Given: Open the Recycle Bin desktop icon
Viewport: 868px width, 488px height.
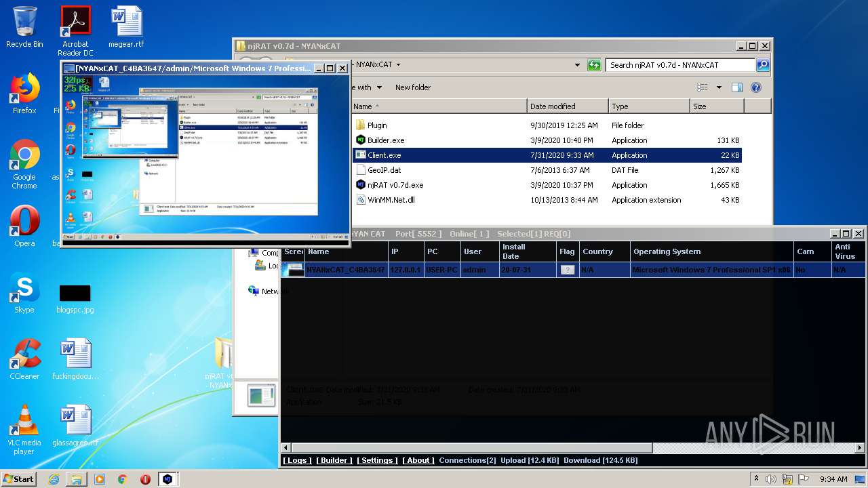Looking at the screenshot, I should point(24,27).
